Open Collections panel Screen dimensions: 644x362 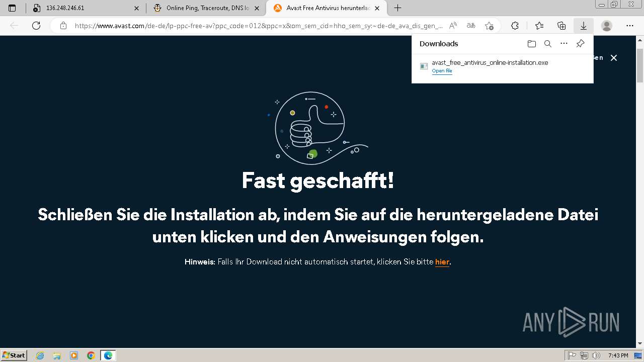561,26
